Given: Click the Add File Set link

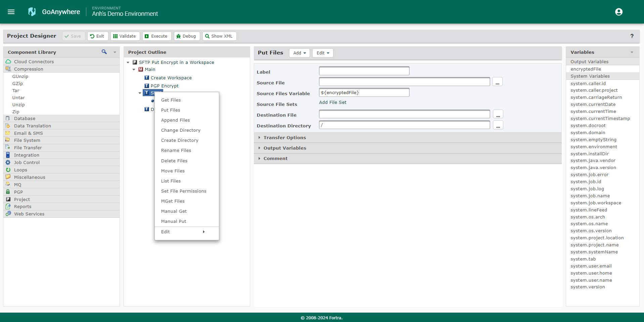Looking at the screenshot, I should click(332, 103).
